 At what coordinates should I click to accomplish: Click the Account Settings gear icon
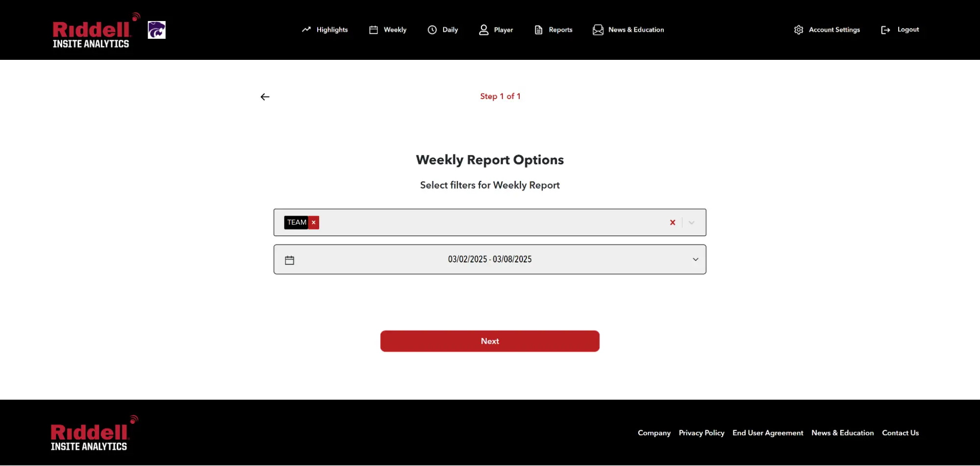tap(798, 30)
